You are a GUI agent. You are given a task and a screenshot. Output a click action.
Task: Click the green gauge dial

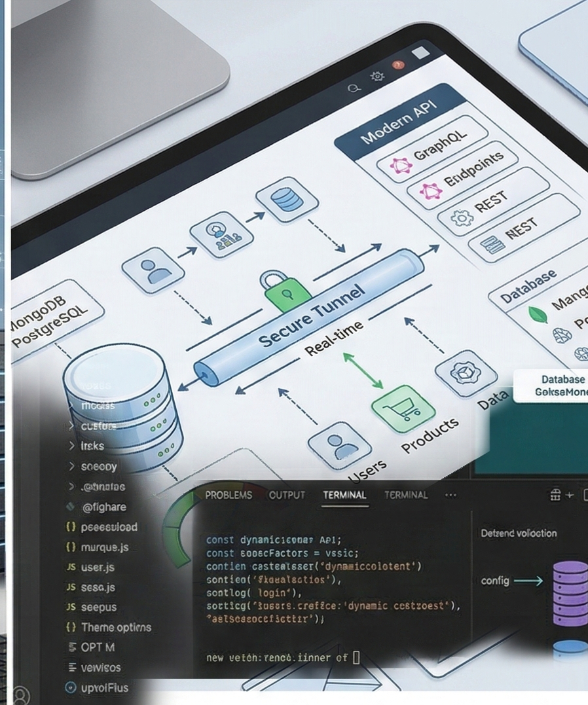click(179, 530)
